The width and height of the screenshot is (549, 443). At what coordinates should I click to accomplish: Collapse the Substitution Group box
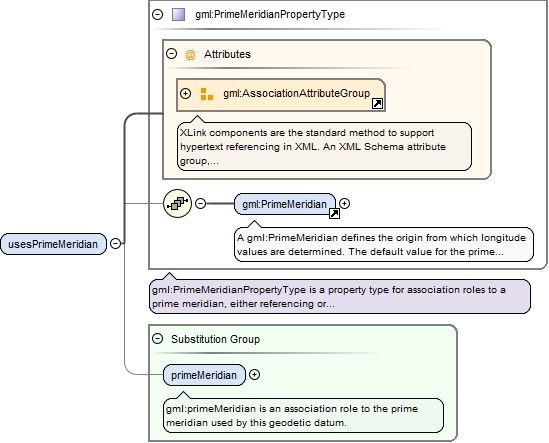158,339
